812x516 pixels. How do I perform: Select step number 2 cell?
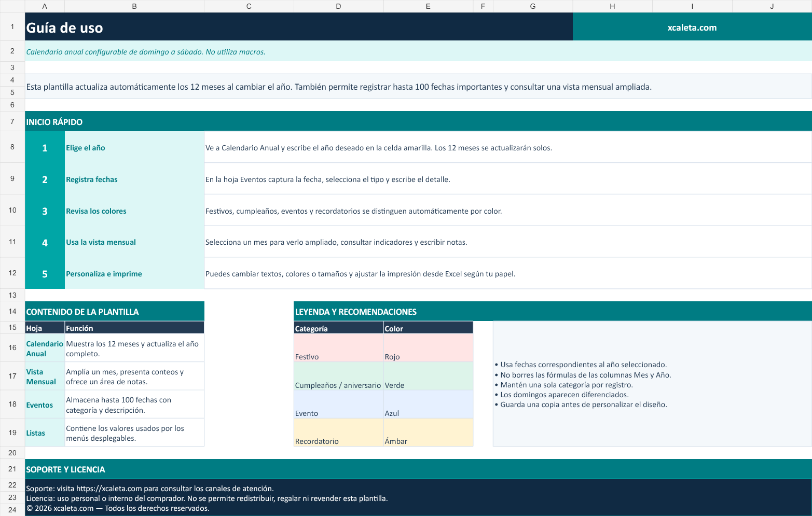click(x=45, y=179)
